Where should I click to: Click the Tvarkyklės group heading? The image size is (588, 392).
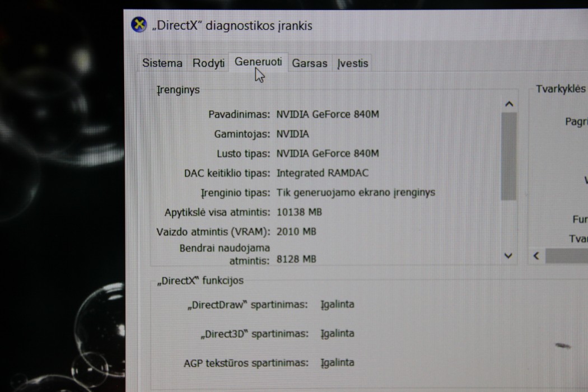click(561, 89)
